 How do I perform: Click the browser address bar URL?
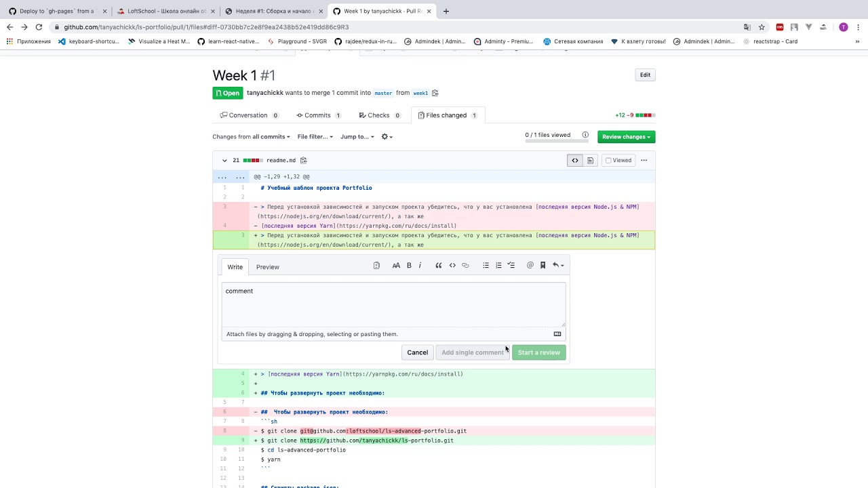point(206,27)
